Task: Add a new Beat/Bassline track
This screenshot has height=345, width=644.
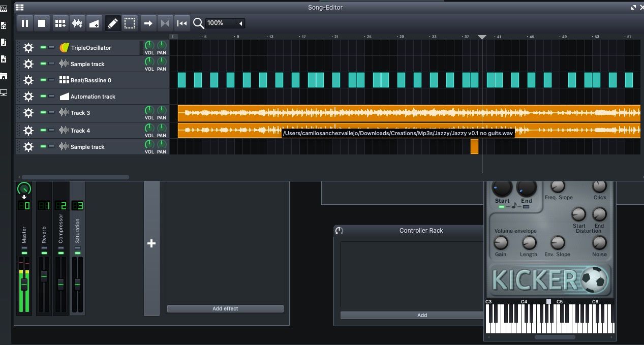Action: pyautogui.click(x=59, y=23)
